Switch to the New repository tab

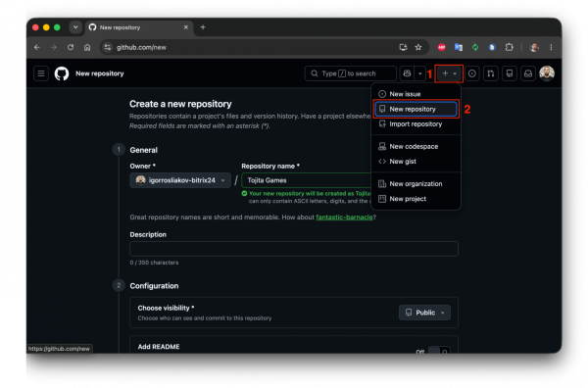click(139, 27)
